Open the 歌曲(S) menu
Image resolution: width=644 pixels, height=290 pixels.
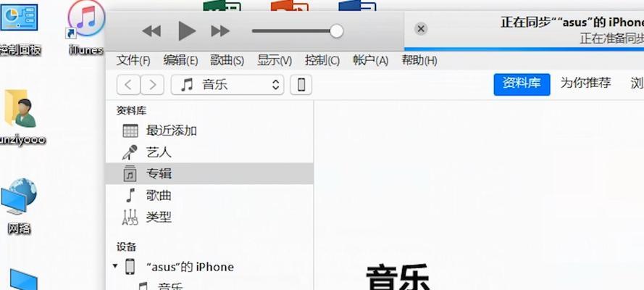227,61
